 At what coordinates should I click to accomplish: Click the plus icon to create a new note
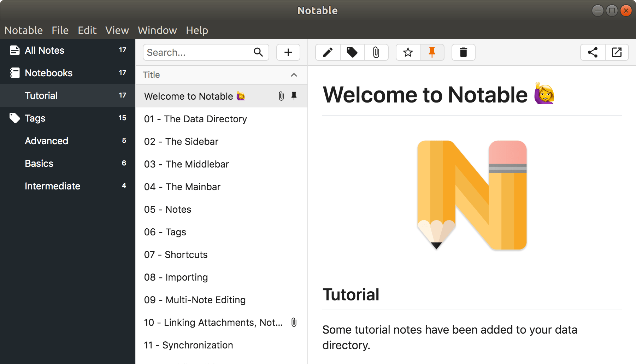tap(288, 52)
